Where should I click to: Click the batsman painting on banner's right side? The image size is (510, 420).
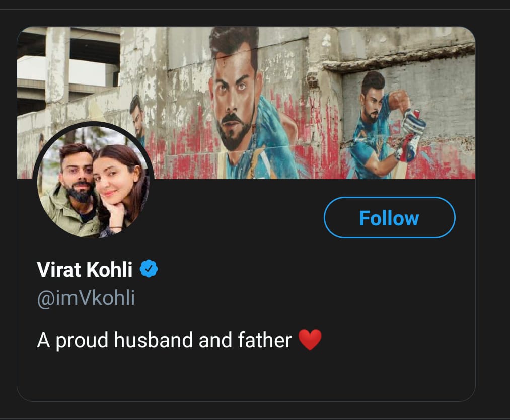click(383, 126)
